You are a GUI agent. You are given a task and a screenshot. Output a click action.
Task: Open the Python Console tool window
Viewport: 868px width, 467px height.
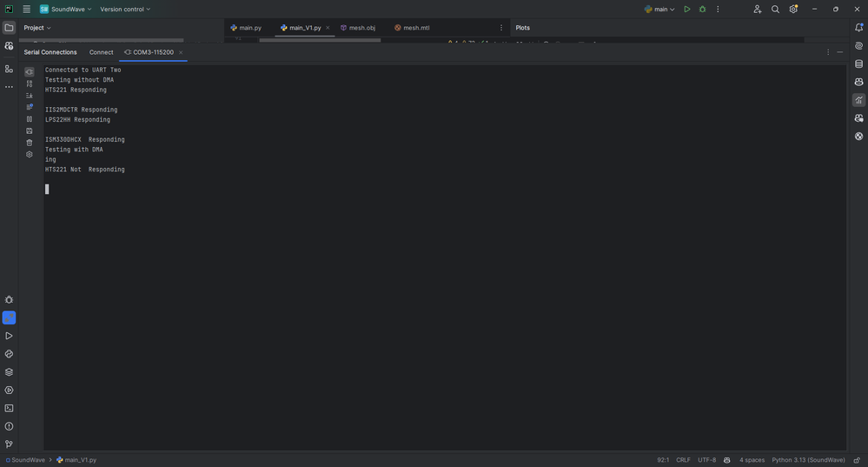click(x=9, y=354)
